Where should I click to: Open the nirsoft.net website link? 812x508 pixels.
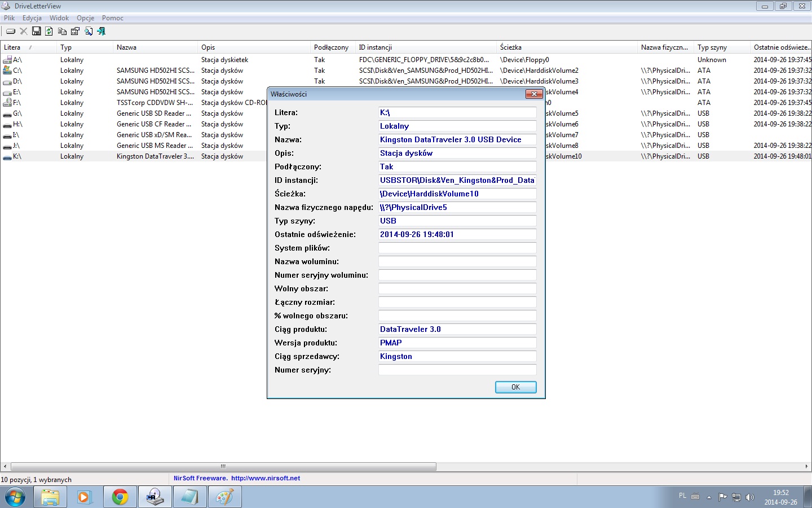266,478
